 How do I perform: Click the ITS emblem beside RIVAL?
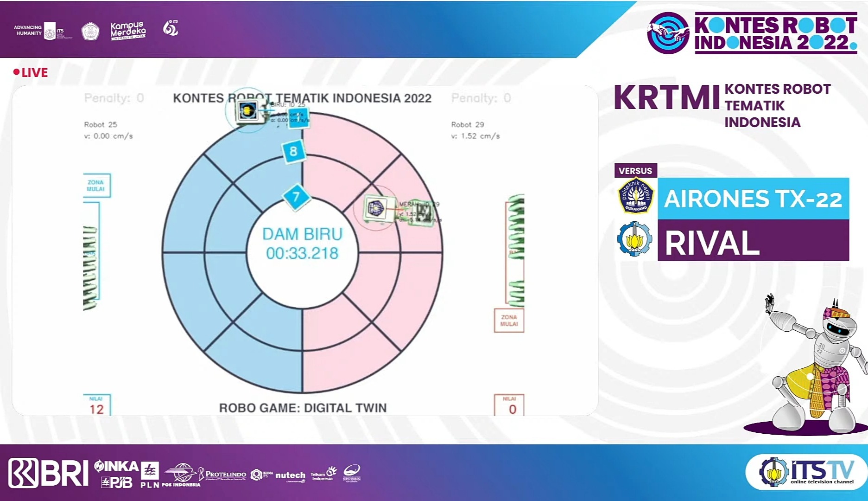click(634, 240)
